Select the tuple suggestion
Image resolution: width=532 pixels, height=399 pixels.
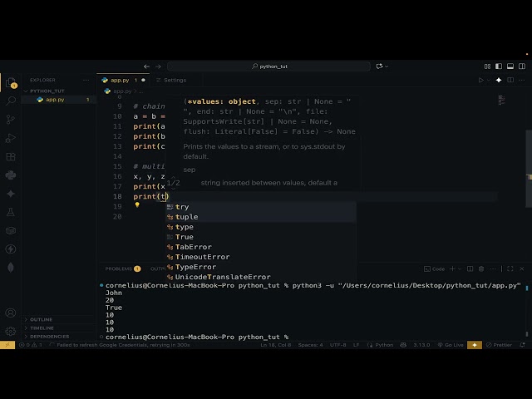[260, 217]
